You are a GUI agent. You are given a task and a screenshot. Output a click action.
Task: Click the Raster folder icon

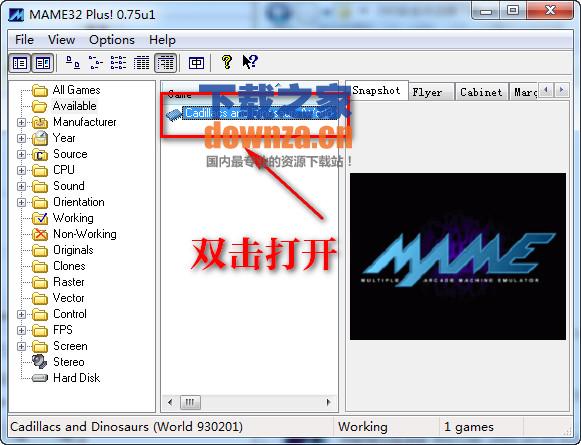40,282
